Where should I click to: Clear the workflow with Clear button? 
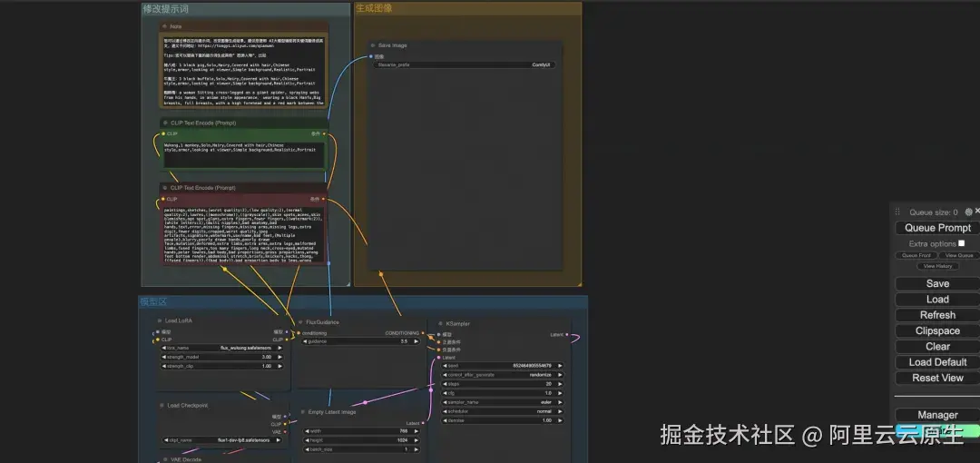tap(937, 346)
